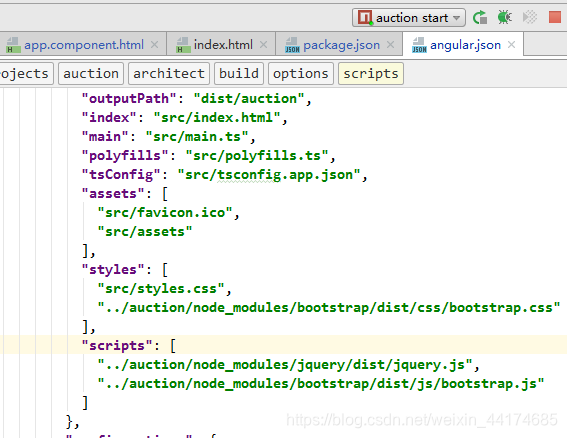The height and width of the screenshot is (438, 567).
Task: Click the "src/index.html" value
Action: (217, 118)
